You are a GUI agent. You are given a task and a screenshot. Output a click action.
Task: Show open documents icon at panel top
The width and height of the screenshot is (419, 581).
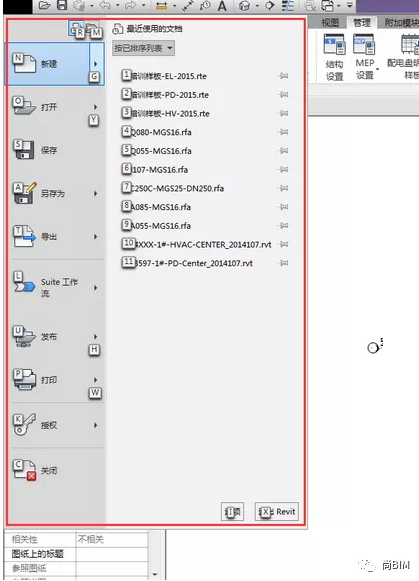(93, 29)
